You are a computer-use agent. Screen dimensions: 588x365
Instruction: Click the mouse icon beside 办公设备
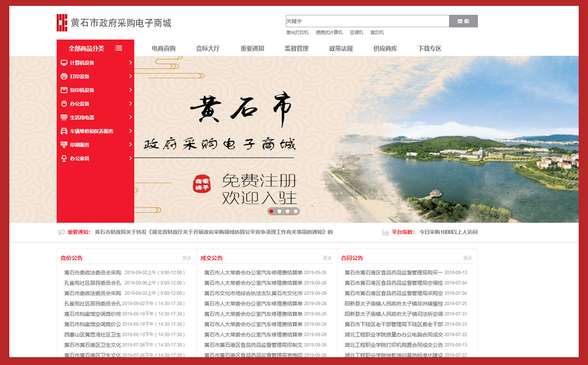point(64,104)
